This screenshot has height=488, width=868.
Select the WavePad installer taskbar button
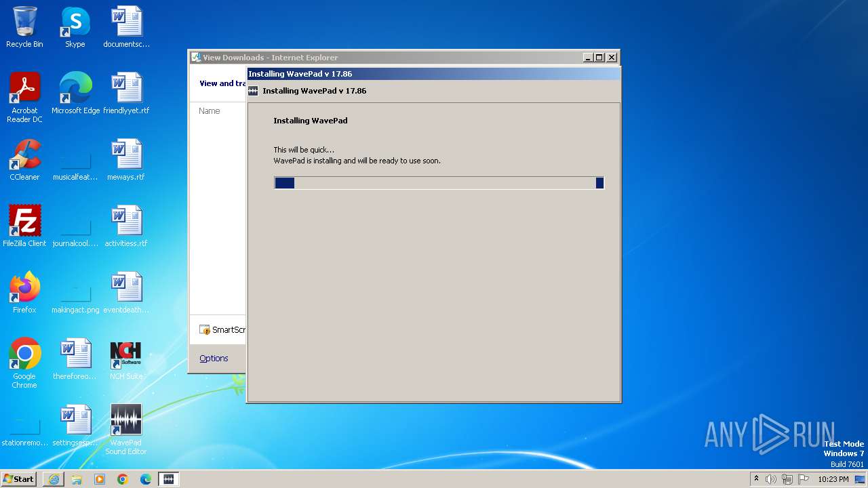169,479
